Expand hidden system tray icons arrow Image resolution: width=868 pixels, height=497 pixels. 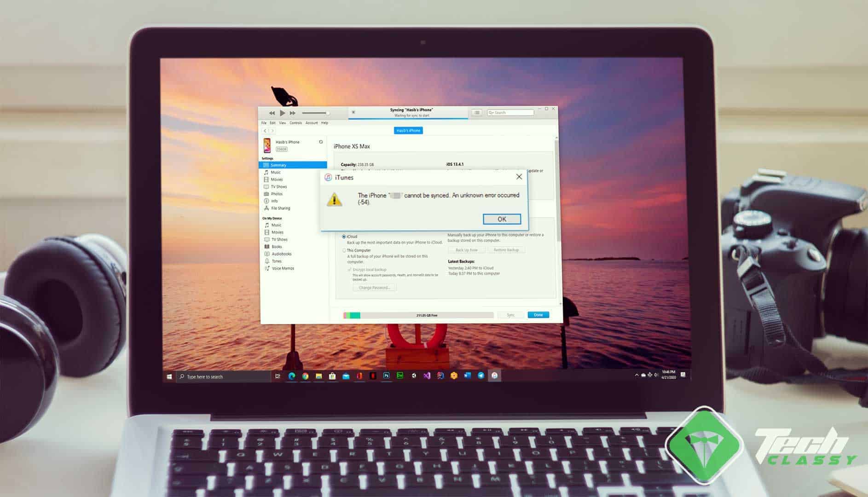pos(637,376)
